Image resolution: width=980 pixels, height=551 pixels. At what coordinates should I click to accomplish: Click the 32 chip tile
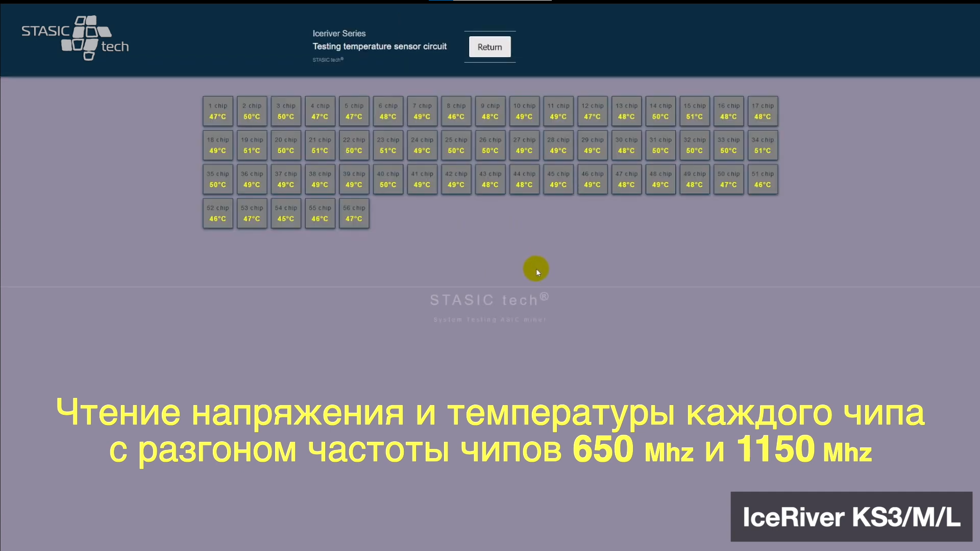[x=695, y=145]
